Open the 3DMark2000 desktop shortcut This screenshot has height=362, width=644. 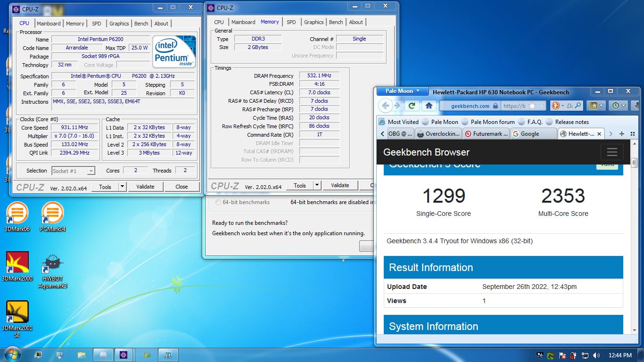click(17, 266)
